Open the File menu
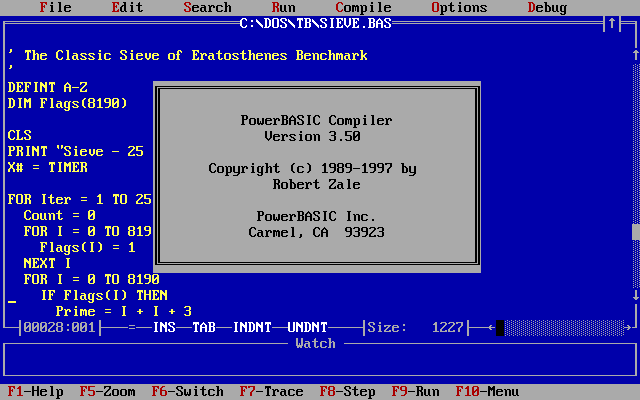This screenshot has height=400, width=640. 56,7
